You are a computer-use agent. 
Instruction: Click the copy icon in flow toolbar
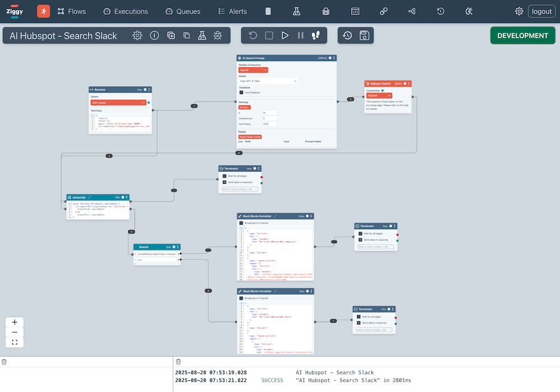[186, 35]
